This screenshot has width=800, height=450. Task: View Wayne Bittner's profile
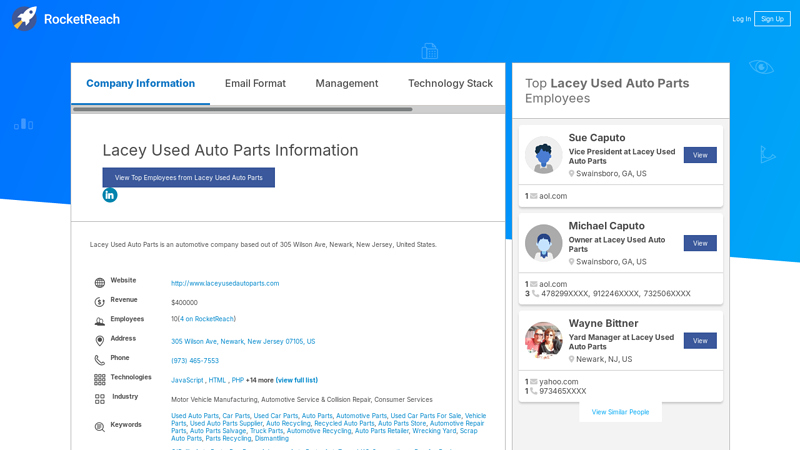click(x=700, y=341)
